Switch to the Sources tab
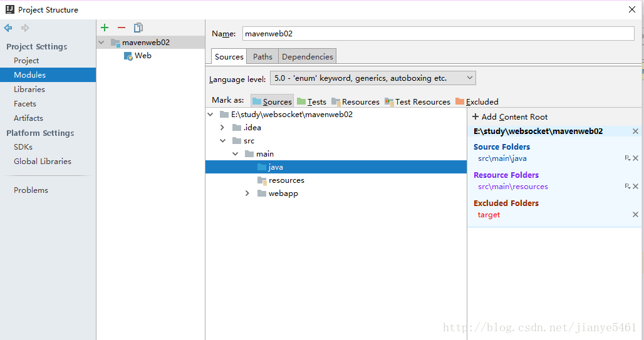 tap(229, 56)
